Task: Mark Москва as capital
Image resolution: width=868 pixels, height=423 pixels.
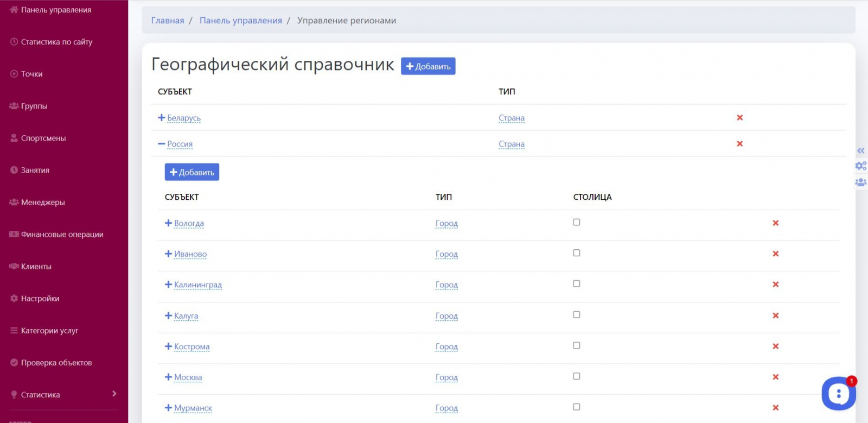Action: (577, 376)
